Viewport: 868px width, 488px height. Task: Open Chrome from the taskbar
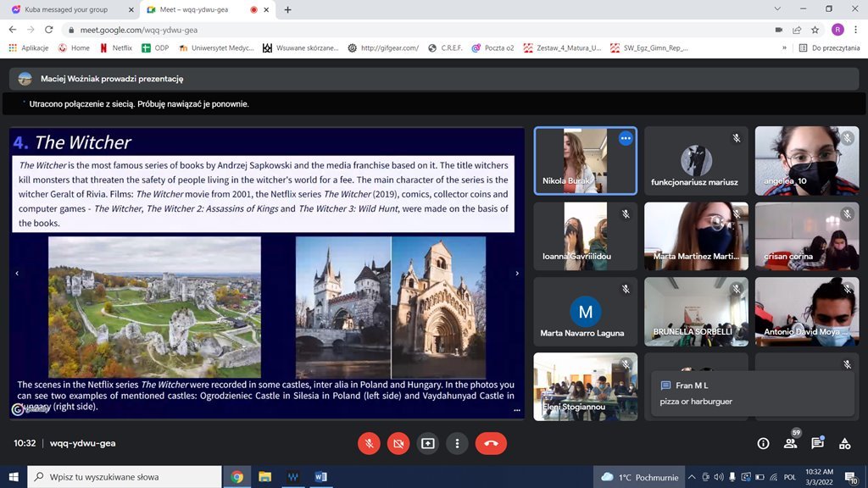[237, 477]
